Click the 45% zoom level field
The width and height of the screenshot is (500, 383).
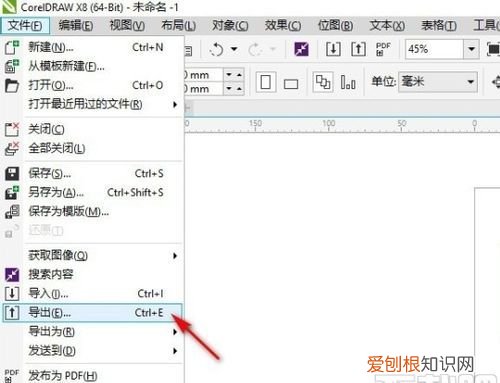(x=434, y=49)
